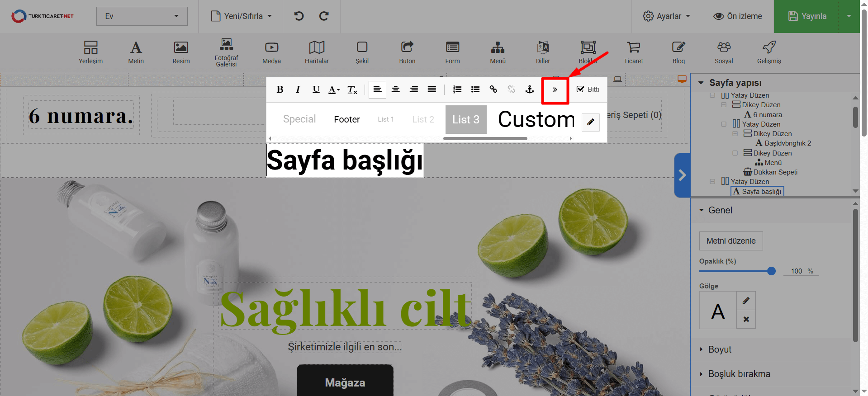Image resolution: width=868 pixels, height=396 pixels.
Task: Click the Metni düzenle button
Action: (731, 241)
